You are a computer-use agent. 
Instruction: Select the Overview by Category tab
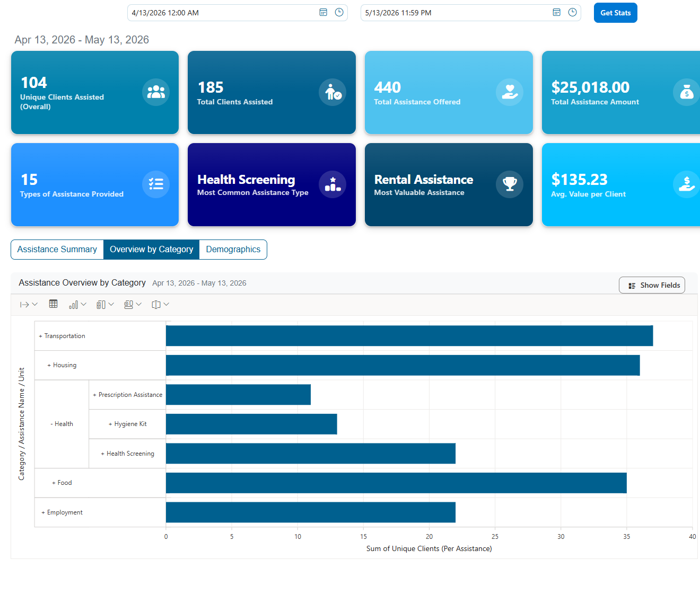coord(152,250)
